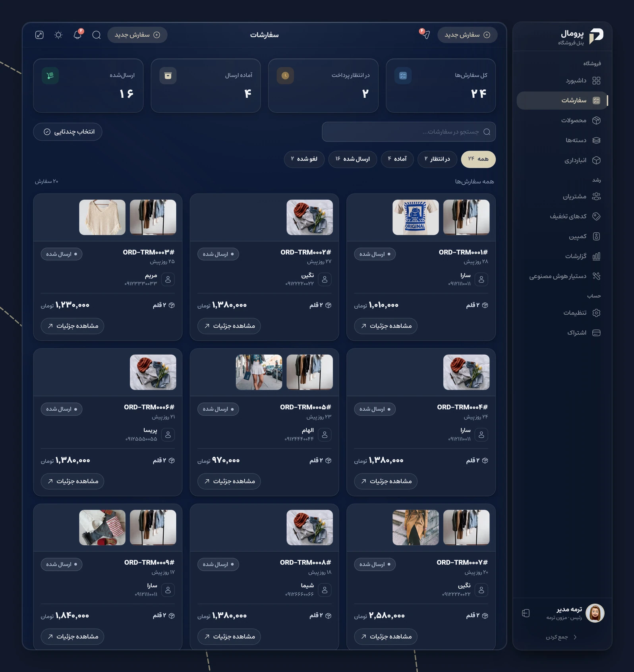Image resolution: width=634 pixels, height=672 pixels.
Task: Select the active سفارشات orders sidebar item
Action: [x=562, y=100]
